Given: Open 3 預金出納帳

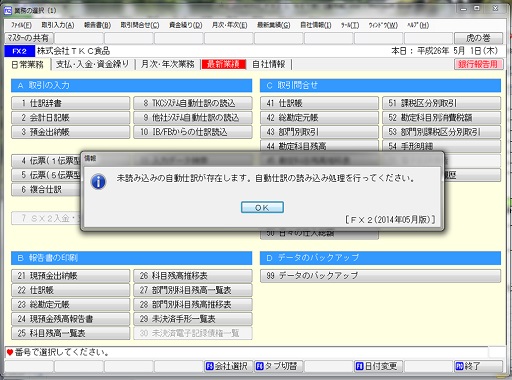Looking at the screenshot, I should click(71, 132).
